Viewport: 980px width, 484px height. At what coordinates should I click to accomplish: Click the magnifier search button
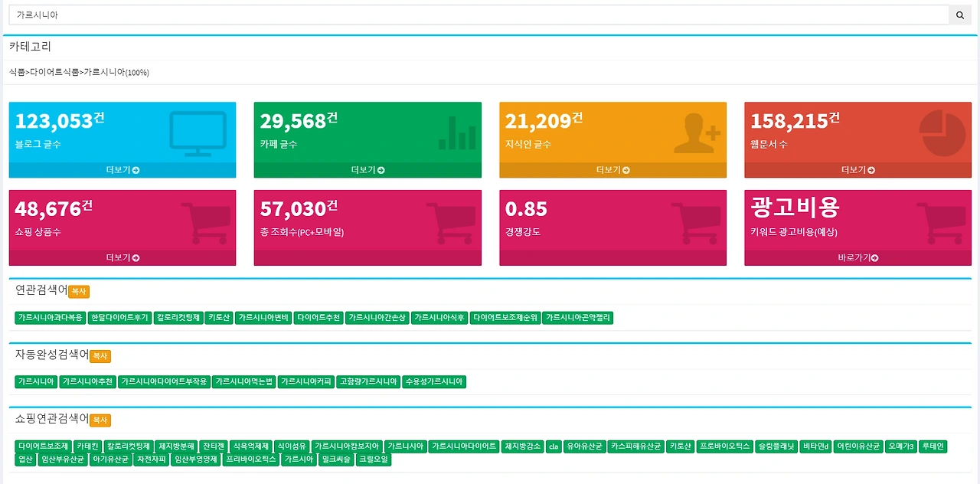click(960, 15)
